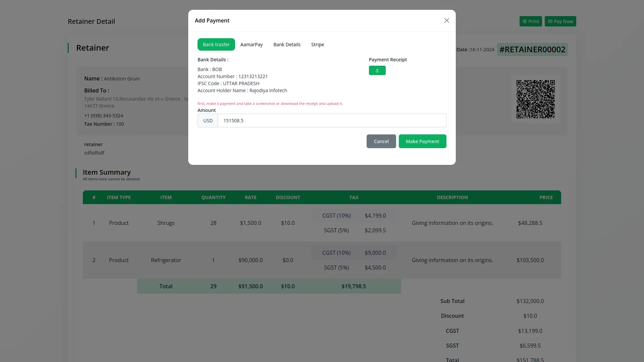Click the retainer QR code image
644x362 pixels.
535,99
